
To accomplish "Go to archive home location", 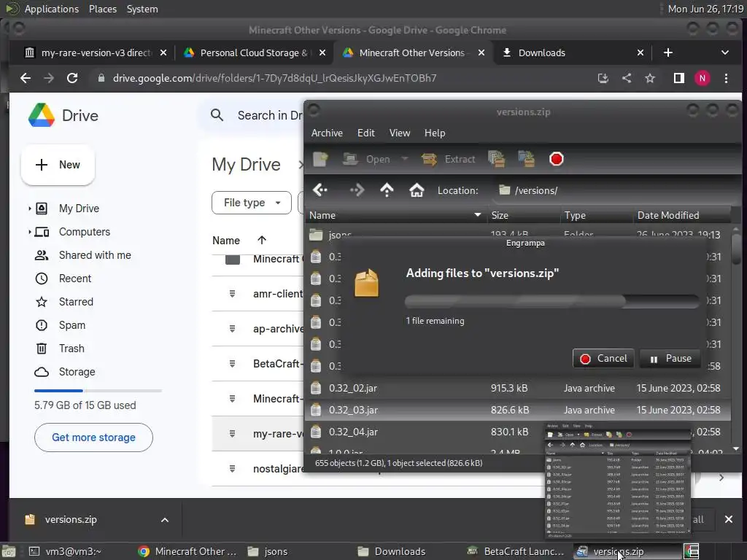I will (x=417, y=190).
